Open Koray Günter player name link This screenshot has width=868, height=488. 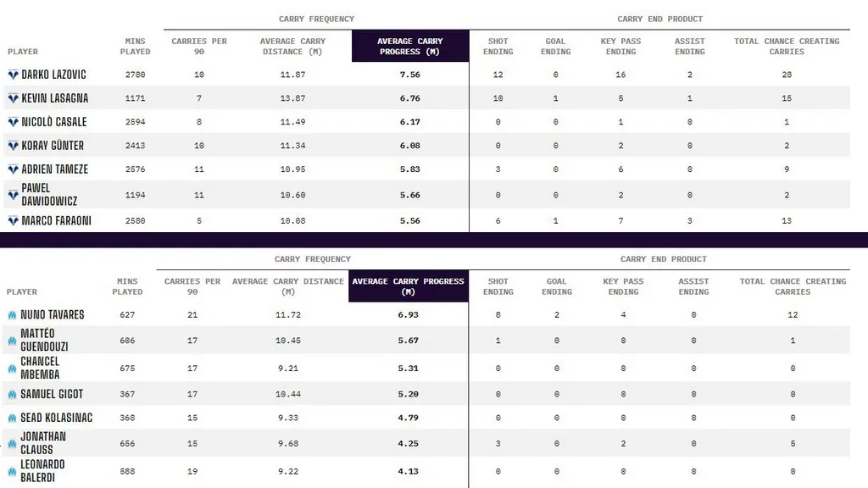point(53,146)
